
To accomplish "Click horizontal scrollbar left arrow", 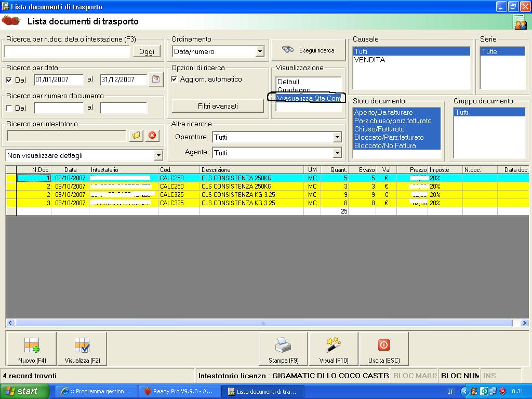I will (x=10, y=323).
